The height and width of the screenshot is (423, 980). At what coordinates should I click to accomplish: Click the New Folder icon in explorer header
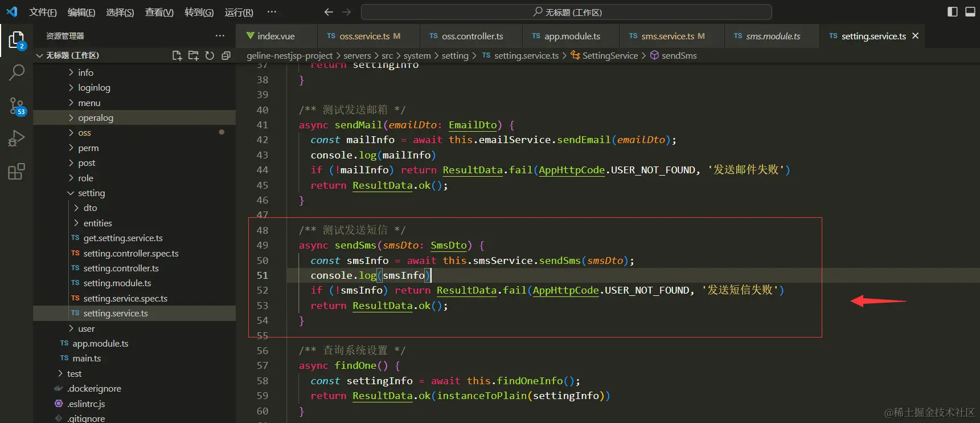click(x=194, y=55)
